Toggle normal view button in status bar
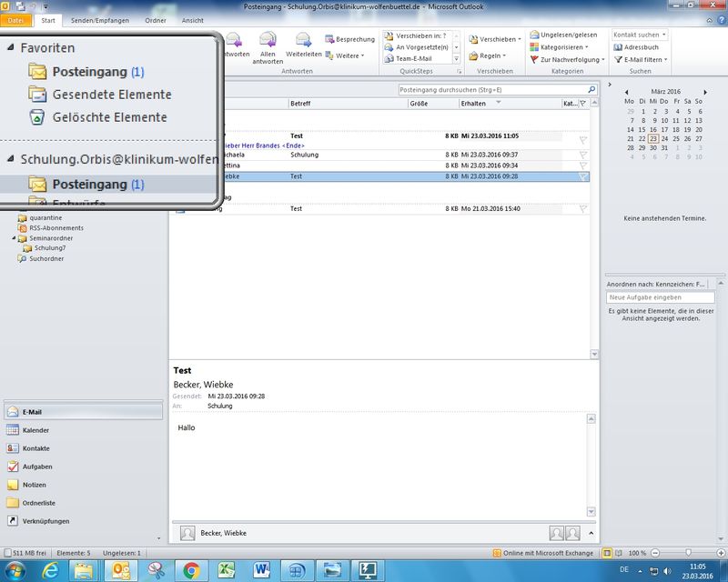This screenshot has height=582, width=728. (x=606, y=553)
